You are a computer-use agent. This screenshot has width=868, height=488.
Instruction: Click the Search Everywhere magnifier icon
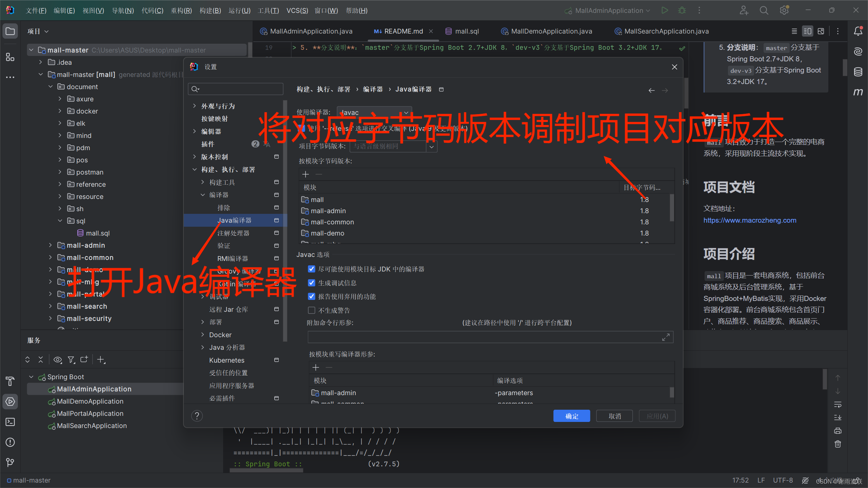(764, 11)
